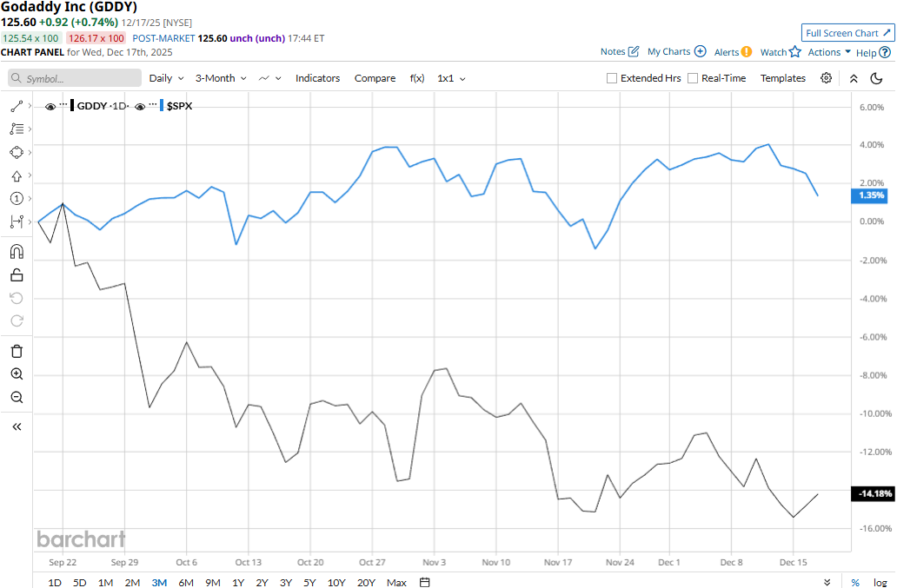Select the measure range tool
897x588 pixels.
click(17, 221)
